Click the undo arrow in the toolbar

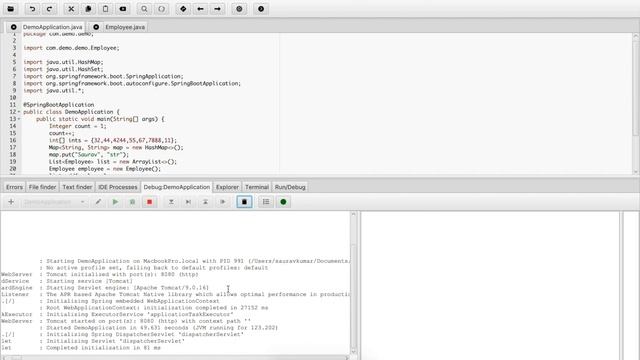tap(32, 9)
